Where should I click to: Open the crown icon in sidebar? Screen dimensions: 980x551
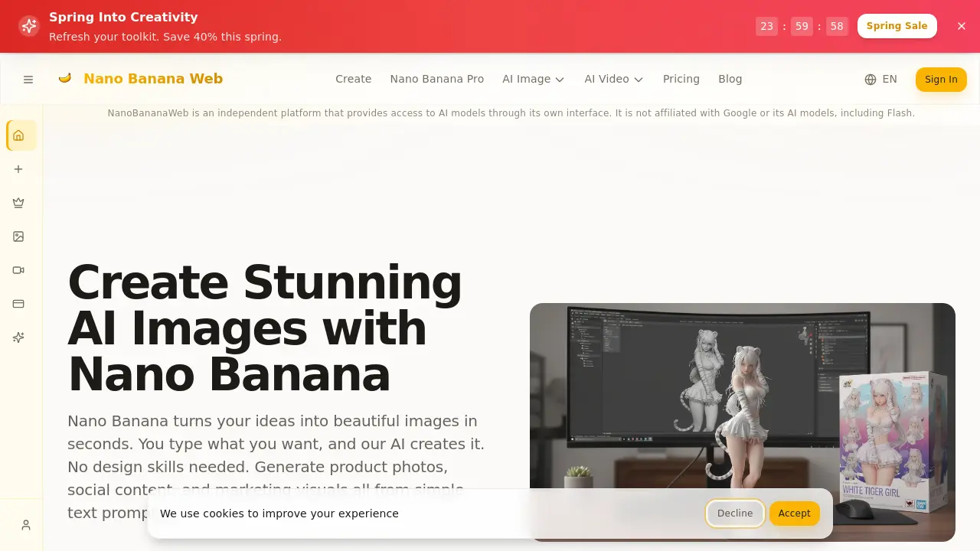18,203
